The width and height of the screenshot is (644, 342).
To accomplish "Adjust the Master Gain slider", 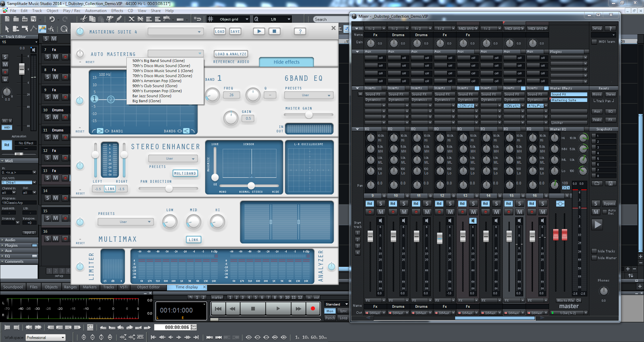I will [x=309, y=115].
